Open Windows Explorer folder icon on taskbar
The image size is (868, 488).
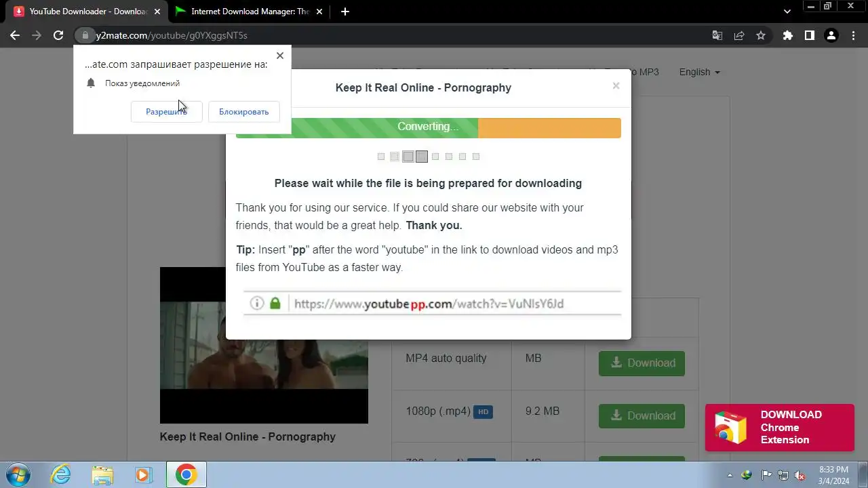pyautogui.click(x=102, y=474)
